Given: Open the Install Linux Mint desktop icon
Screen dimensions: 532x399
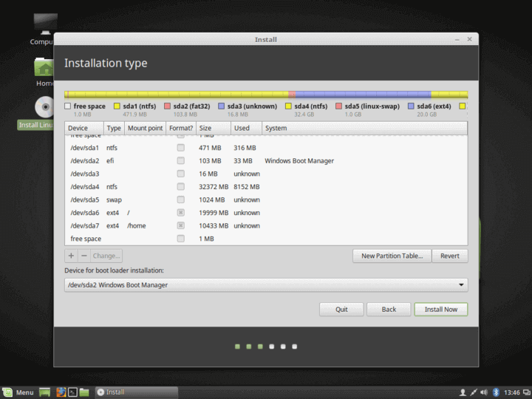Looking at the screenshot, I should (x=44, y=108).
